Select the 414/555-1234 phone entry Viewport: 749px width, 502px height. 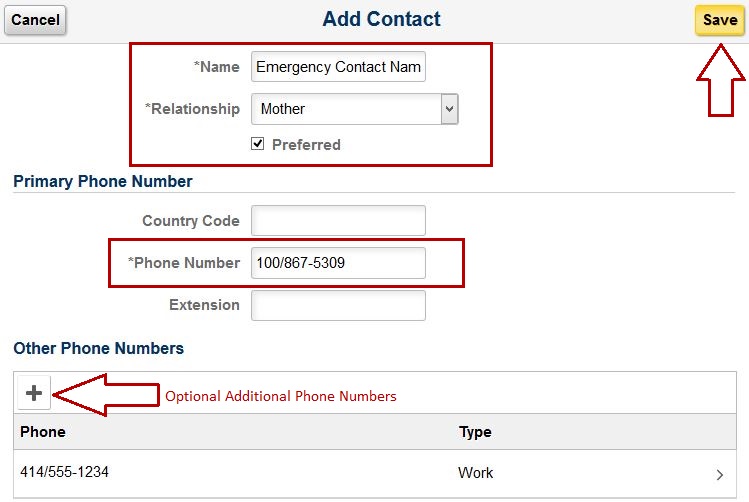(64, 472)
